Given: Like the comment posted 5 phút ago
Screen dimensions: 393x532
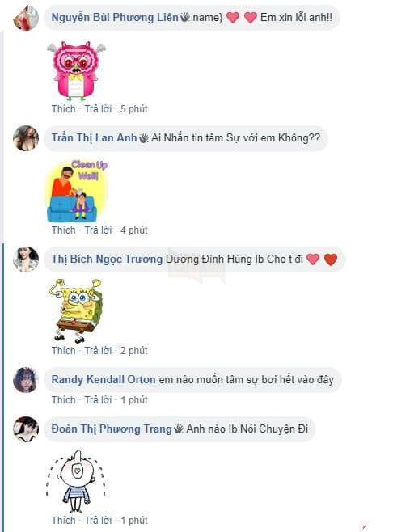Looking at the screenshot, I should tap(63, 109).
